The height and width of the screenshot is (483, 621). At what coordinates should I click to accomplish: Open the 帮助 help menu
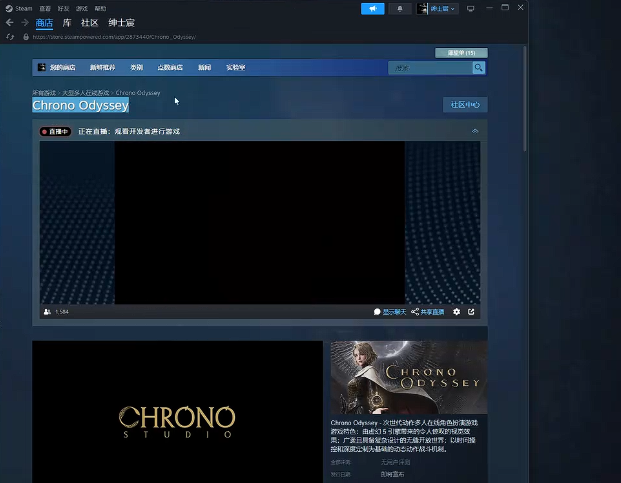(x=100, y=8)
